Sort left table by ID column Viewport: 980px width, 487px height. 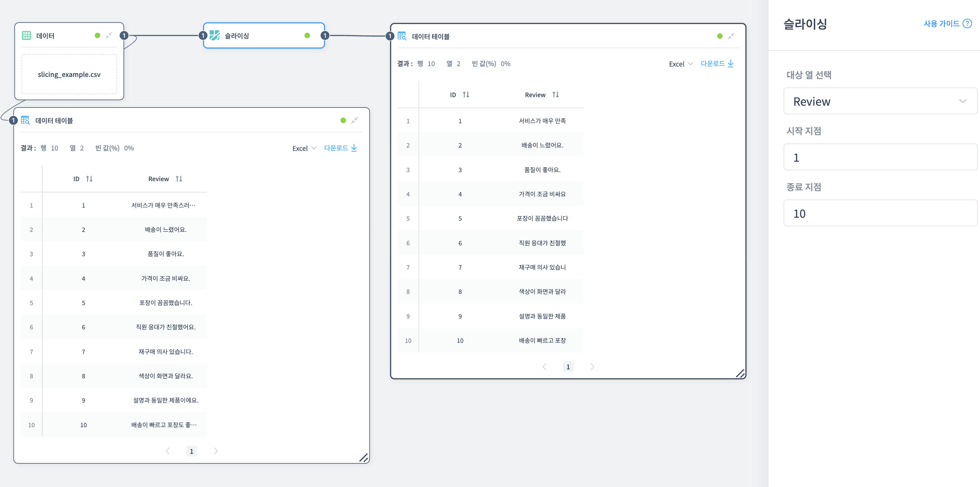coord(89,179)
